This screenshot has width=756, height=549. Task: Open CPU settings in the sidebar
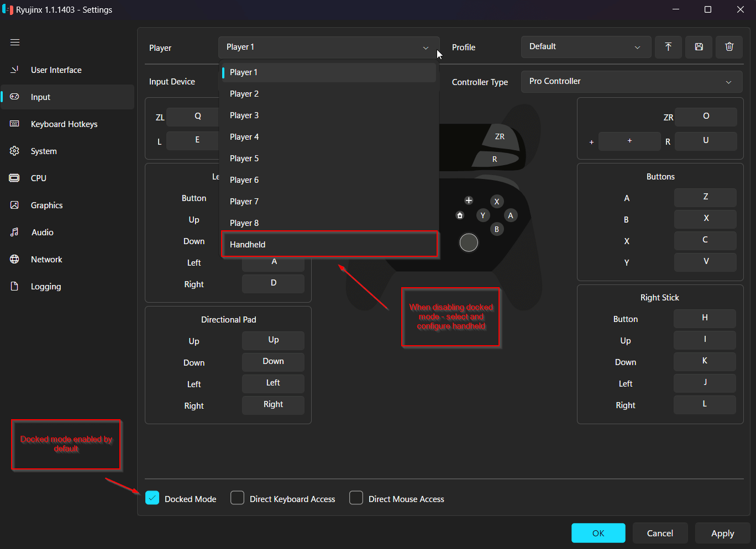(x=38, y=178)
